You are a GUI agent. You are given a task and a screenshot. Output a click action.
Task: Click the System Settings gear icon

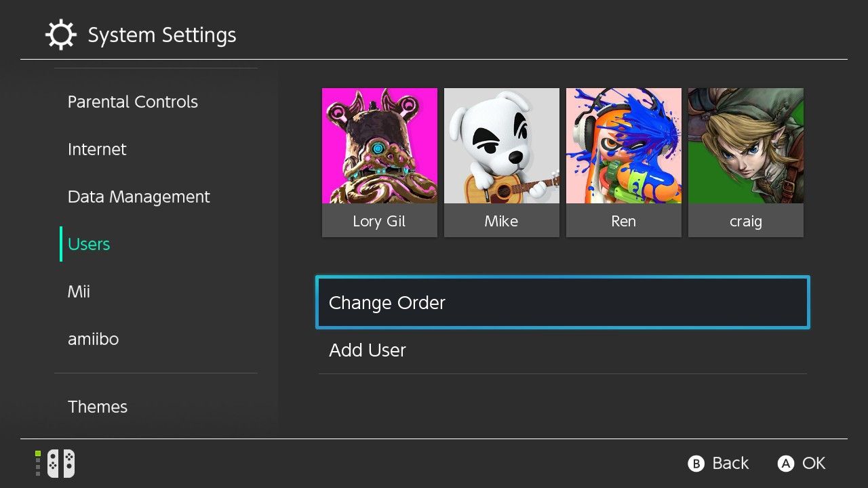coord(60,35)
